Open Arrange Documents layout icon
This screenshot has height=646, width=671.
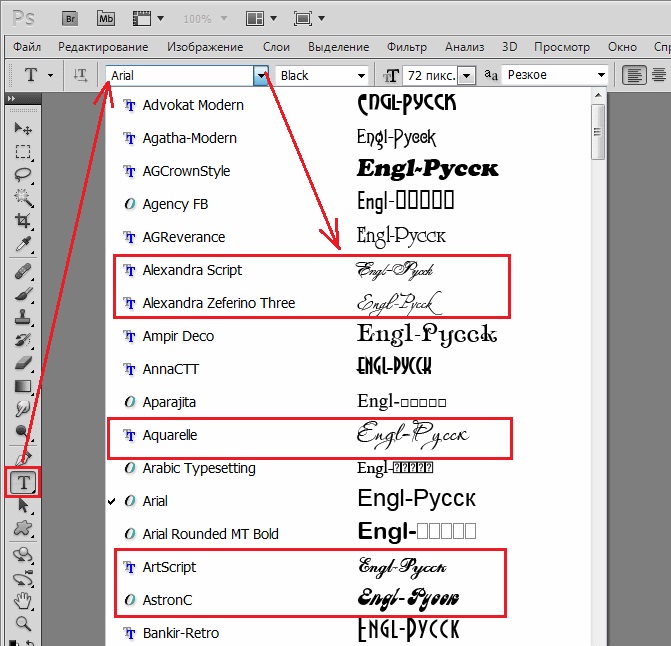(x=254, y=19)
